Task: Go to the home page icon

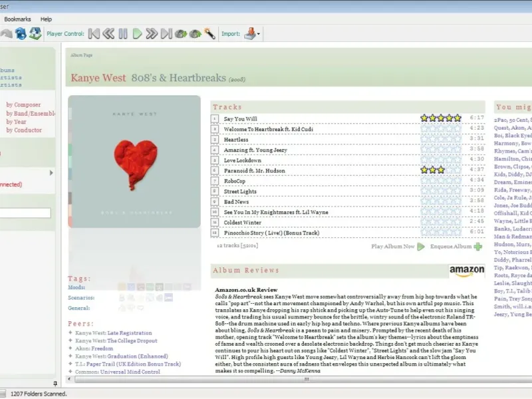Action: (x=35, y=34)
